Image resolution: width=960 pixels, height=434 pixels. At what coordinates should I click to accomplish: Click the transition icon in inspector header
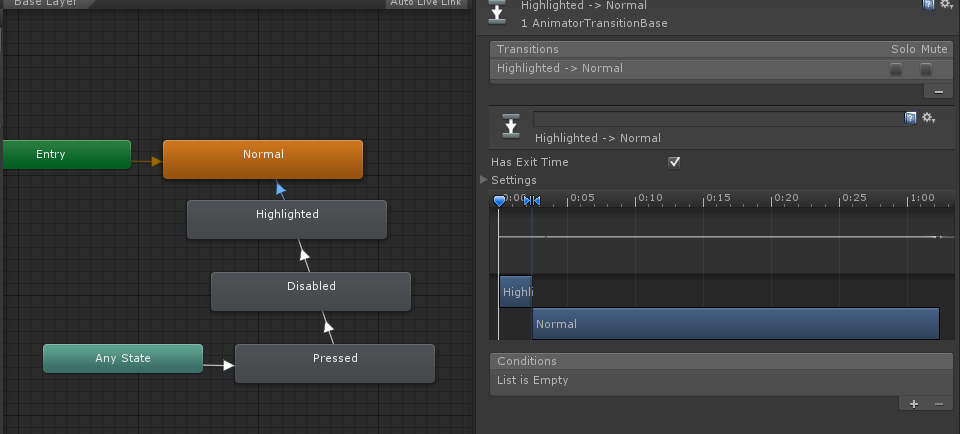[x=497, y=13]
